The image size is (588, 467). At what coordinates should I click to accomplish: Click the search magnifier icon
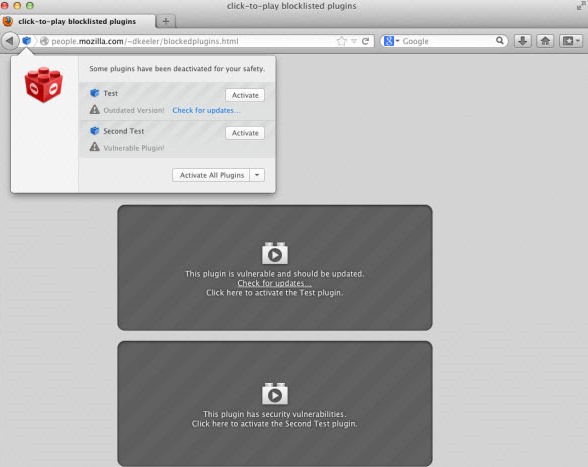(500, 41)
